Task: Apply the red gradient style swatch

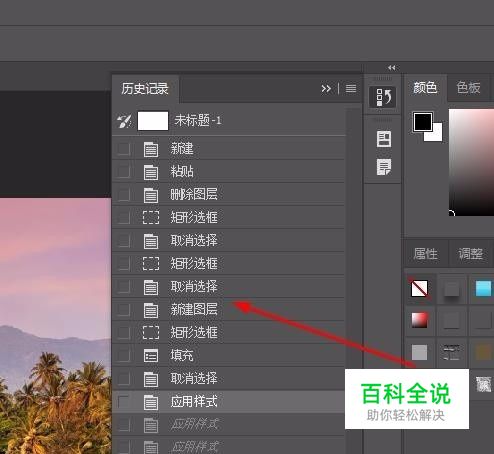Action: (419, 320)
